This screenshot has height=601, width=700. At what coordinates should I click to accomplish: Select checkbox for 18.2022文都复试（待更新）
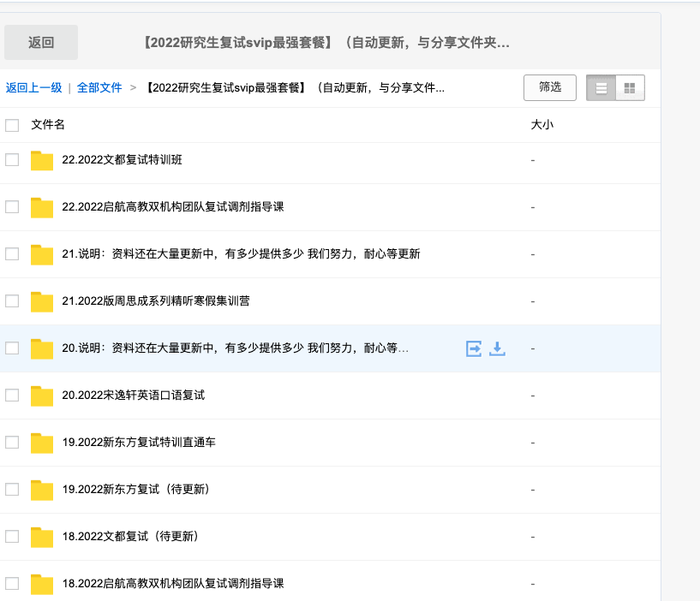[12, 536]
